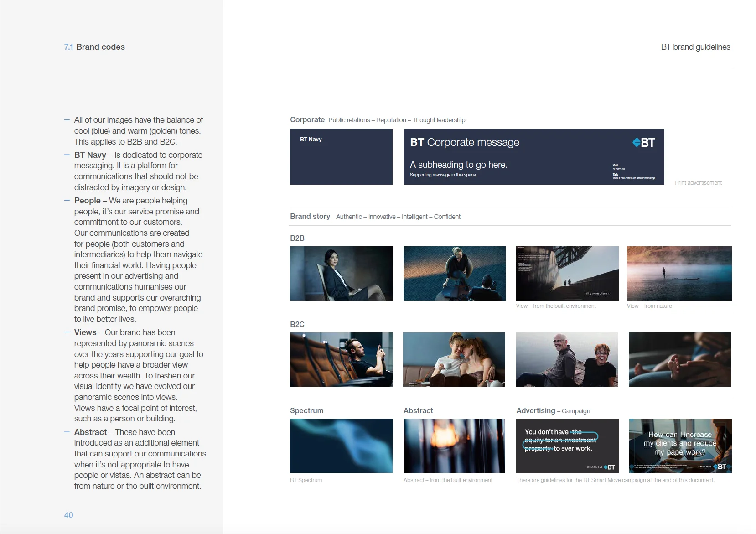Open the B2B photo of the woman seated in a chair

(x=341, y=273)
